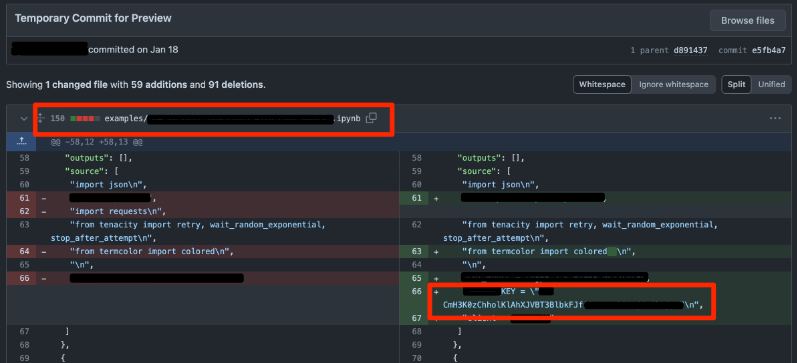
Task: Collapse the changed .ipynb file diff chevron
Action: click(x=23, y=118)
